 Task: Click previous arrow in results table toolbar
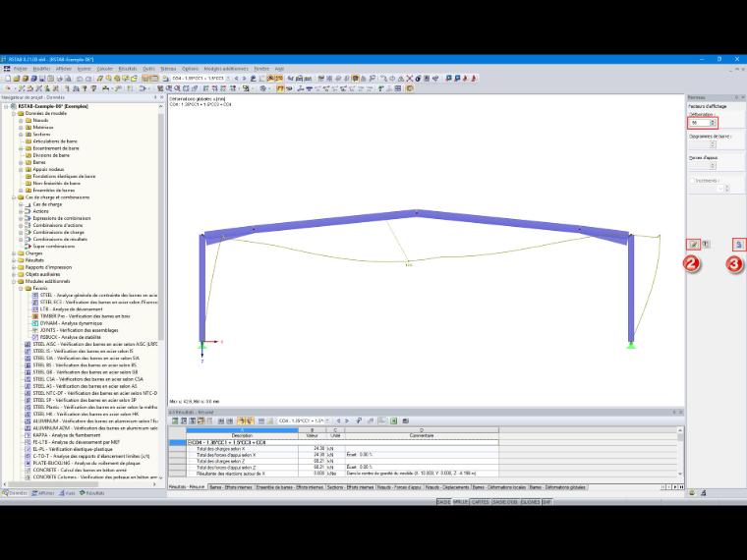pos(339,420)
